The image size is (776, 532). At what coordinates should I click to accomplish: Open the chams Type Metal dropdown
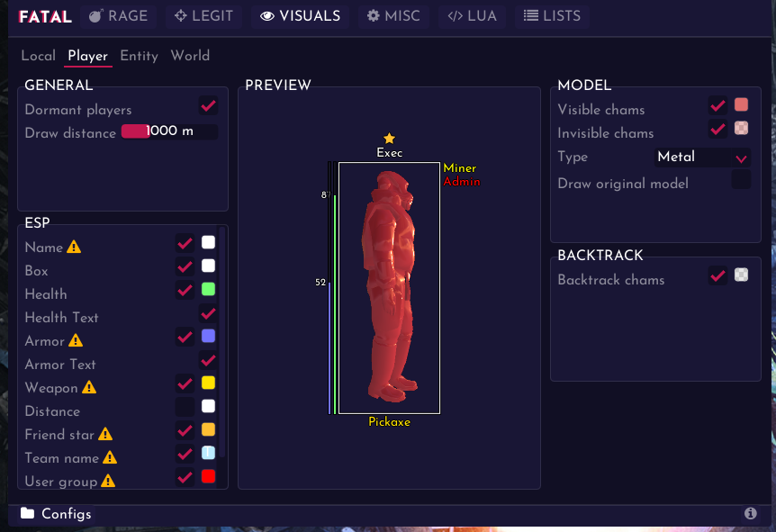(702, 158)
